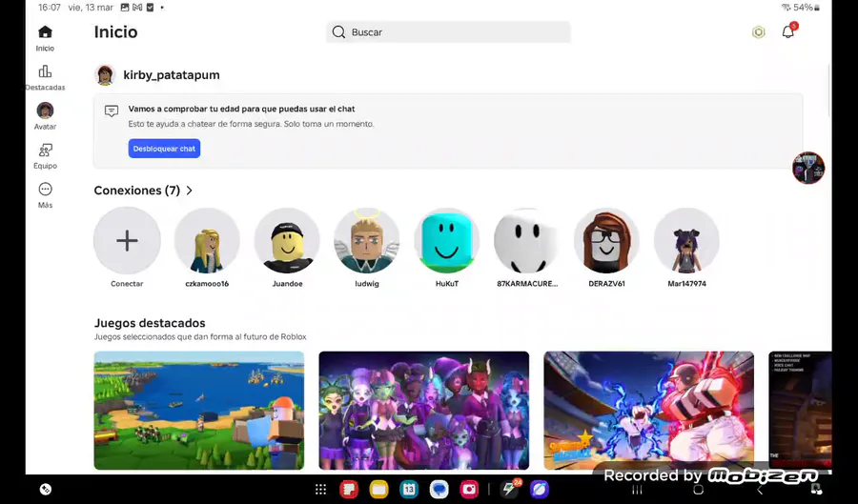Click the Conectar plus button
Screen dimensions: 858x504
click(127, 240)
